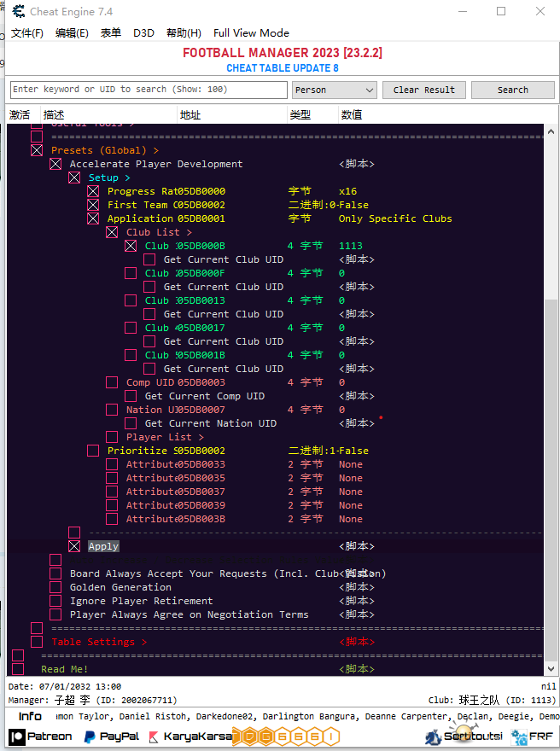Click the keyword or UID search field

[149, 90]
